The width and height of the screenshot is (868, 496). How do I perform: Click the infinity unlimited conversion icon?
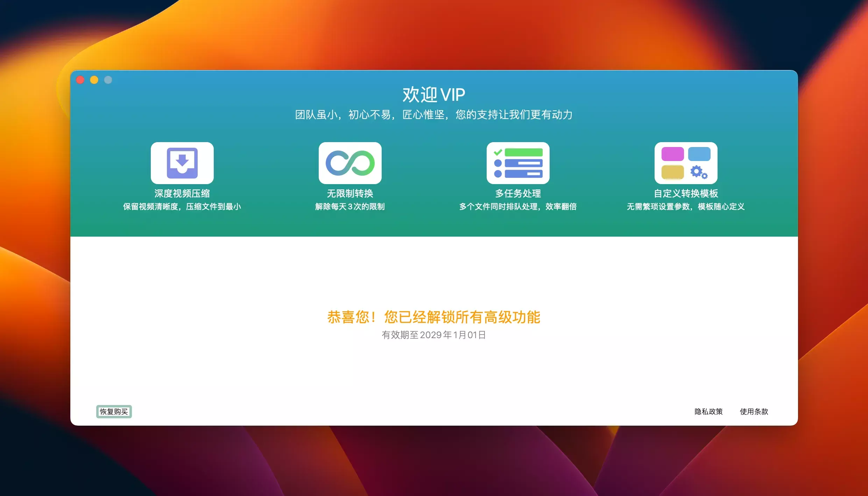[x=350, y=163]
